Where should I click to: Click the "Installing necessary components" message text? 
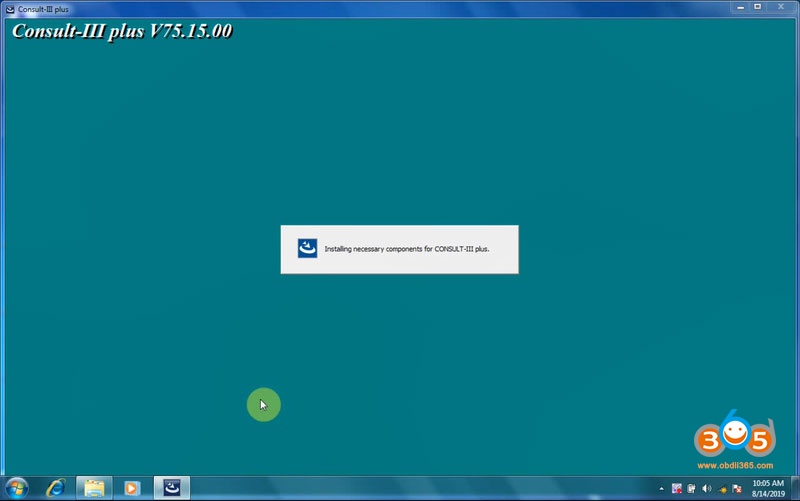[407, 249]
